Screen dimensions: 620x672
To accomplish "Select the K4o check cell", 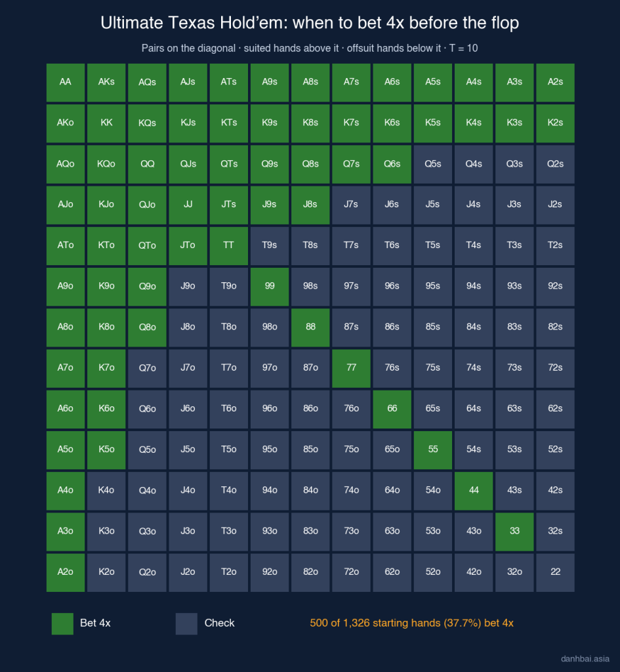I will click(x=106, y=491).
